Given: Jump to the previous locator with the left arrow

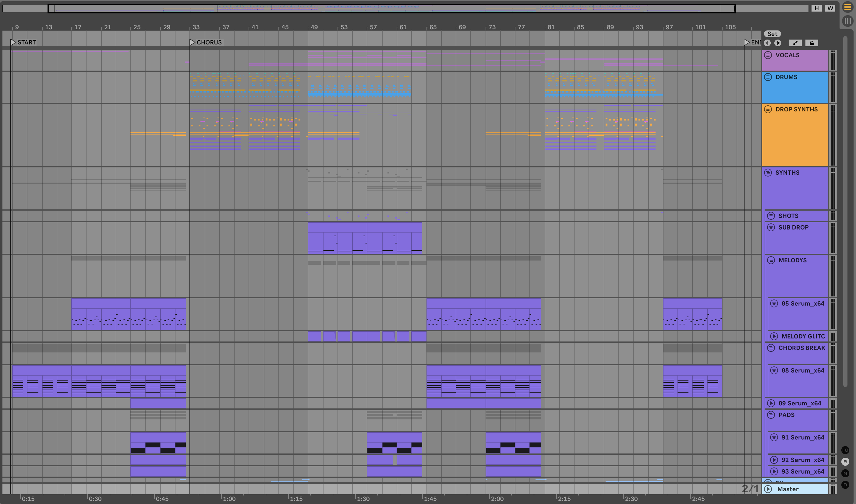Looking at the screenshot, I should click(767, 43).
